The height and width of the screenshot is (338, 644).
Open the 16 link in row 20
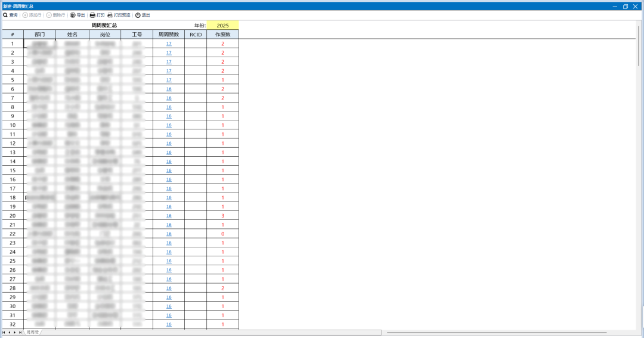point(169,216)
